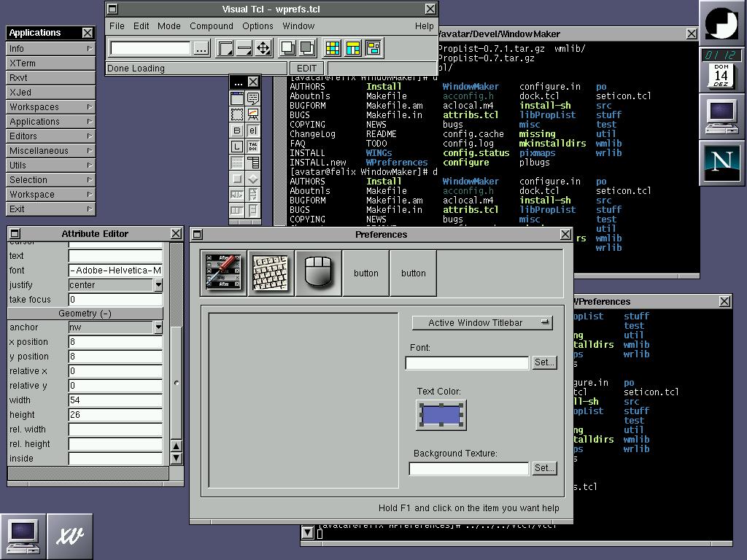Expand the Workspaces submenu

coord(50,106)
